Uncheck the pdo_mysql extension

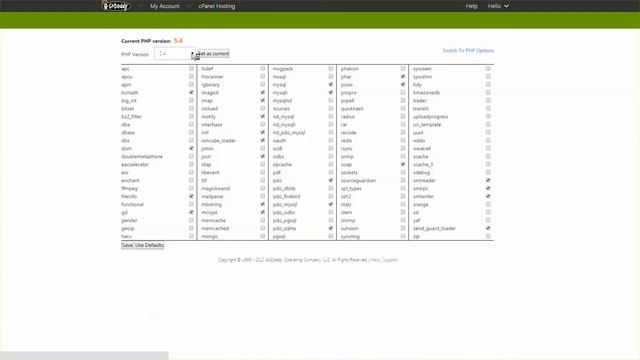[x=331, y=204]
